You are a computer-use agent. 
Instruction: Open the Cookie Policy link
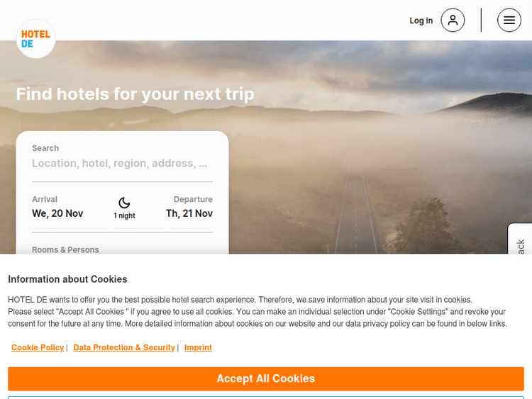tap(38, 347)
